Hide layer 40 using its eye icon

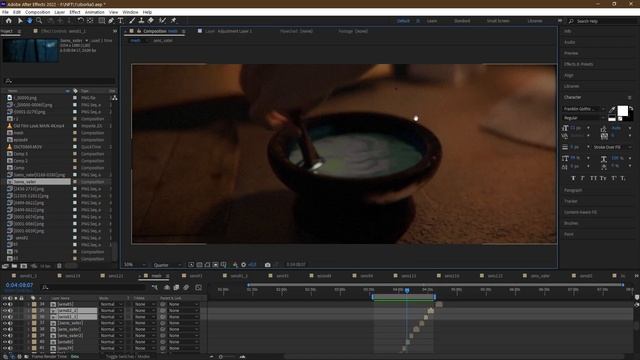pos(5,342)
